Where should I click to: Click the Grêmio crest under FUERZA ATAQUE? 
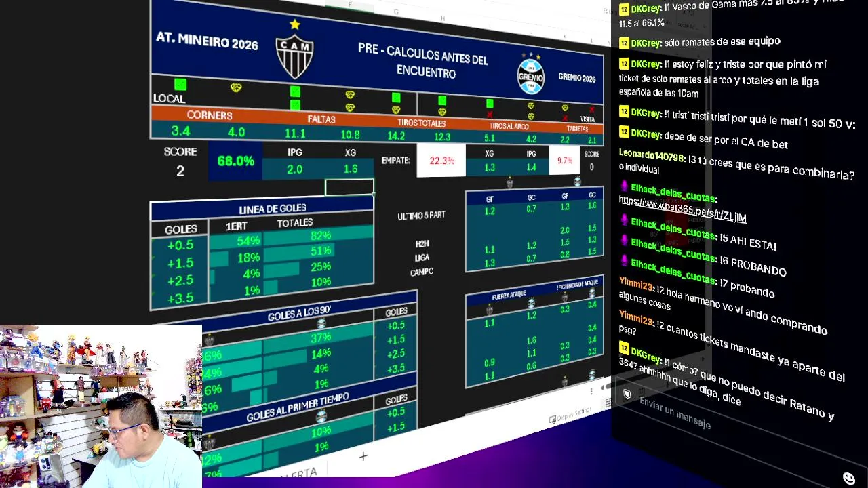[531, 303]
